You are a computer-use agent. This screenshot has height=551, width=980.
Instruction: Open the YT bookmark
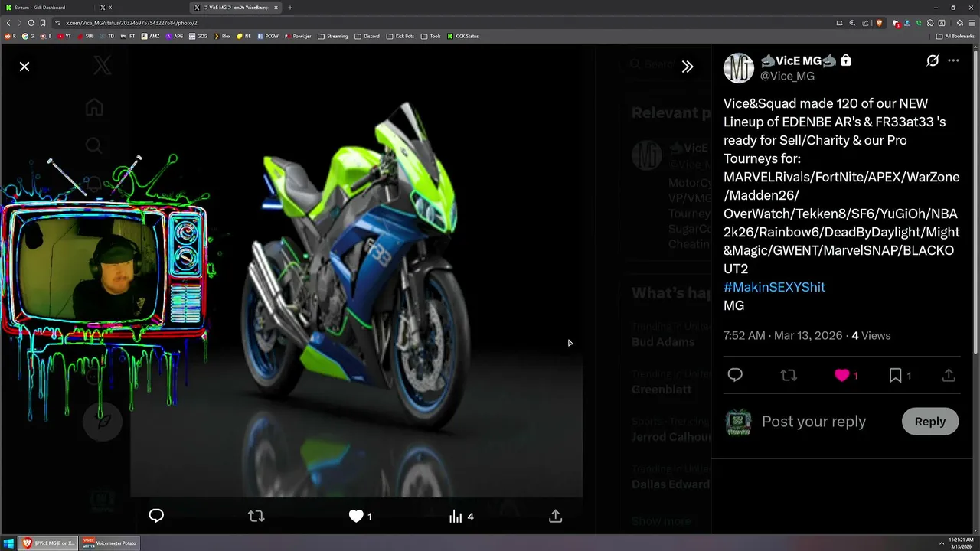[x=64, y=36]
